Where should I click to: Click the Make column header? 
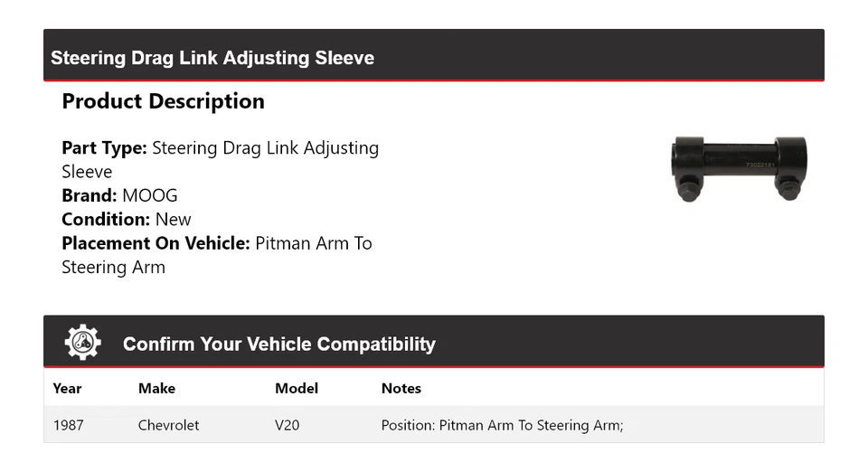156,388
